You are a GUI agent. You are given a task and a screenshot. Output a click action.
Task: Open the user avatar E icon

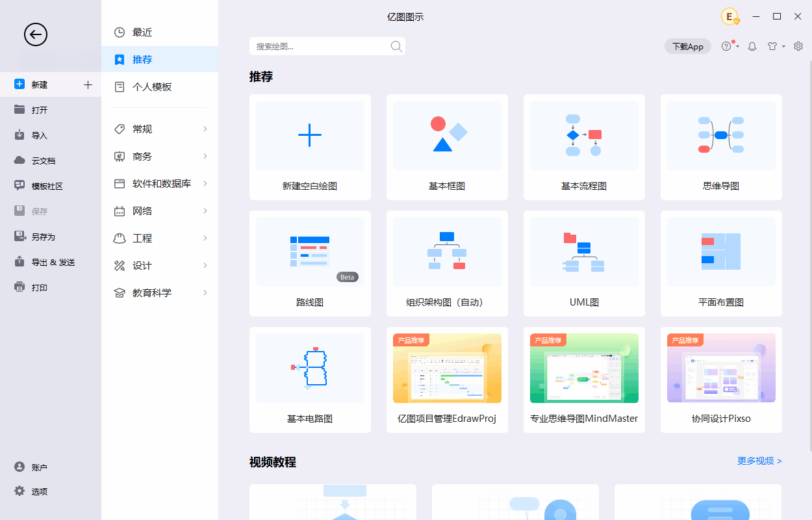[730, 17]
